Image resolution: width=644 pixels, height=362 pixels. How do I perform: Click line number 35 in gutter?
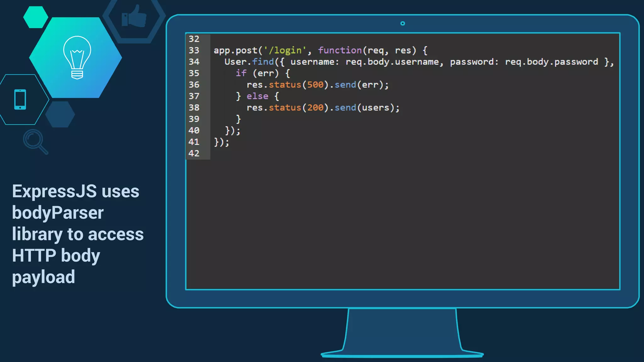click(194, 73)
